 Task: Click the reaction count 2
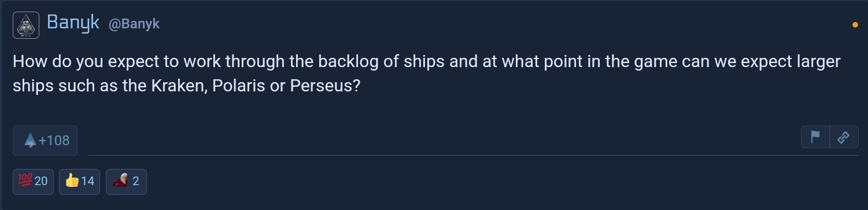(136, 181)
